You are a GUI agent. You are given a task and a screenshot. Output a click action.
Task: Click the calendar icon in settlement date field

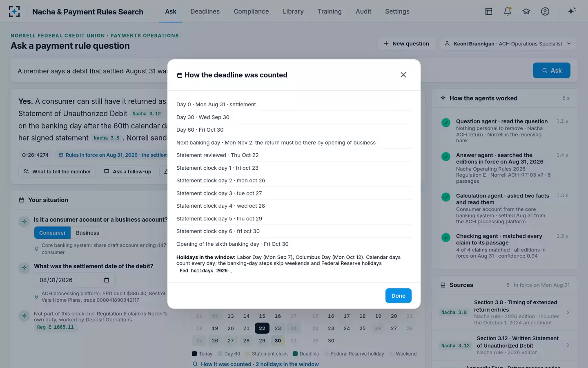(107, 280)
